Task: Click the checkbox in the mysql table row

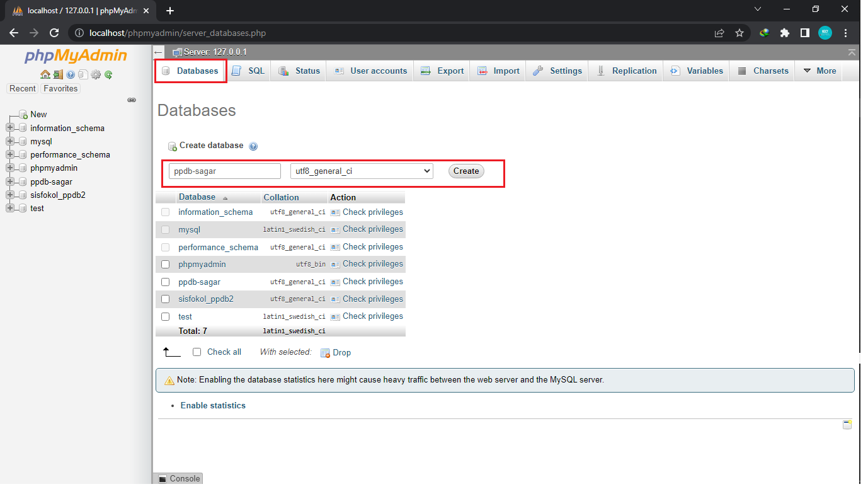Action: coord(166,230)
